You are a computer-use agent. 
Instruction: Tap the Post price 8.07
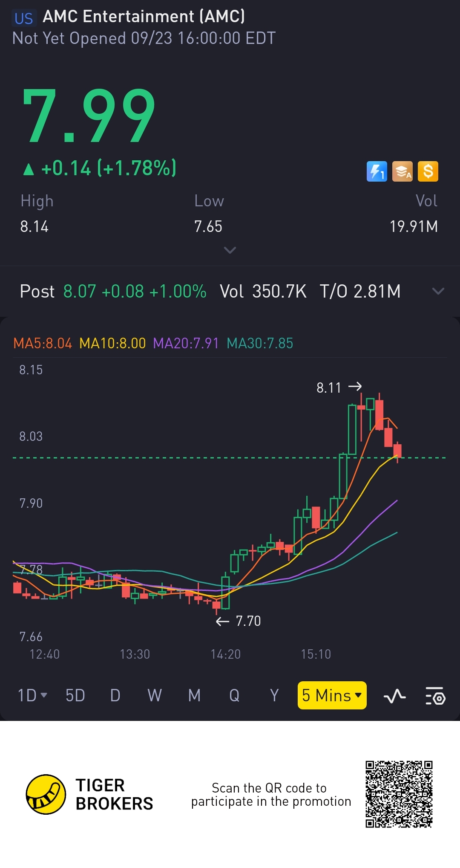point(80,292)
